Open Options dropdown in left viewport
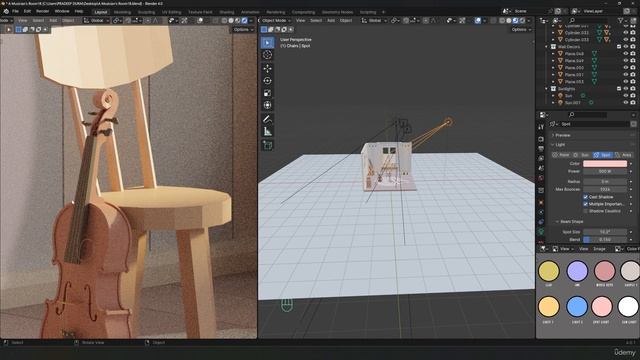 243,29
